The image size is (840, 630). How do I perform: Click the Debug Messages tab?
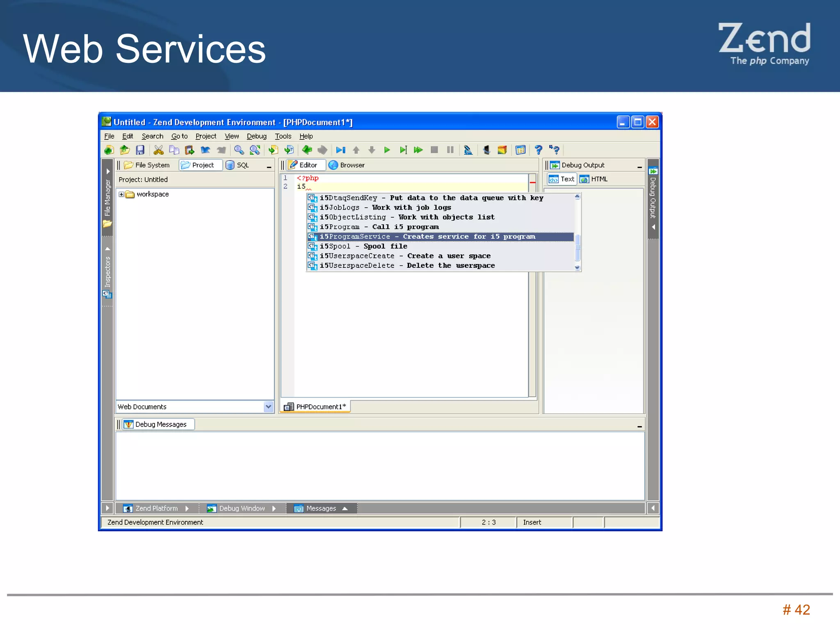[158, 424]
